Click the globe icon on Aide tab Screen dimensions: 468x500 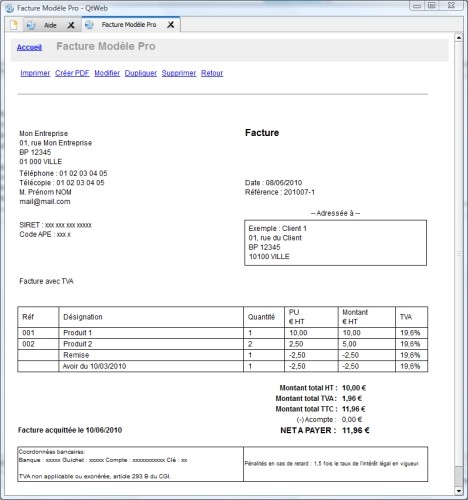tap(31, 25)
